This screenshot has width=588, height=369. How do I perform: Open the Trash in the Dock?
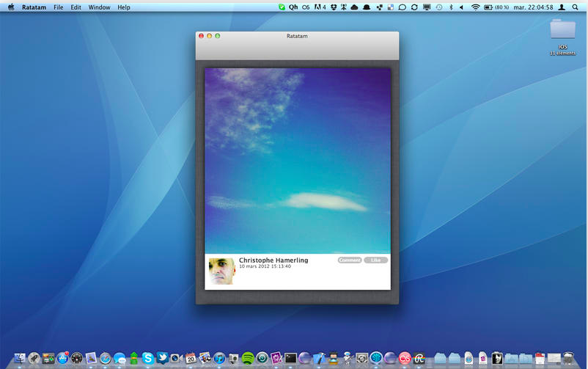(x=568, y=359)
